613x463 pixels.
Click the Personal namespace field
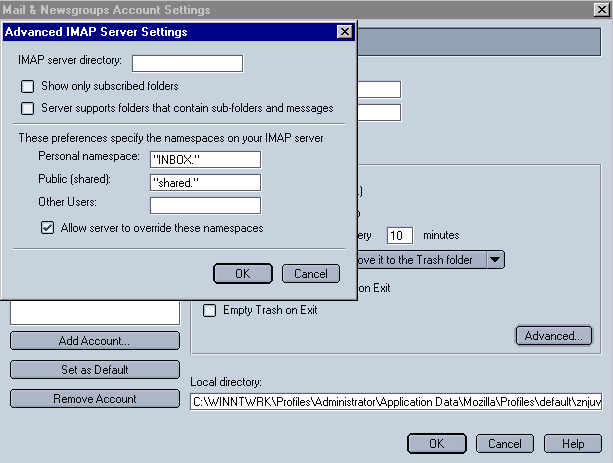pyautogui.click(x=205, y=159)
